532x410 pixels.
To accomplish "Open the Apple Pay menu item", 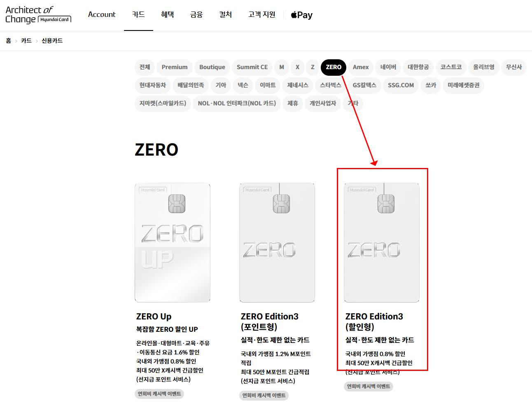I will 302,15.
